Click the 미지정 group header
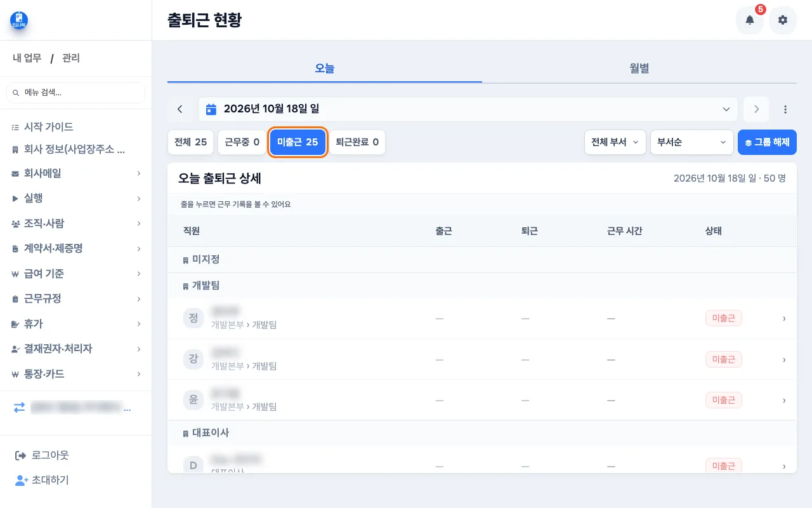 pos(482,260)
